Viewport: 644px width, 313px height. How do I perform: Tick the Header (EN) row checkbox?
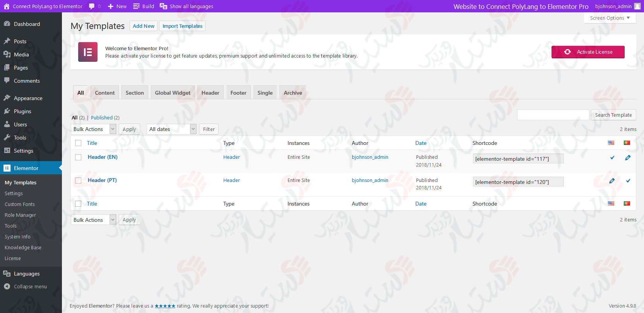click(x=78, y=157)
